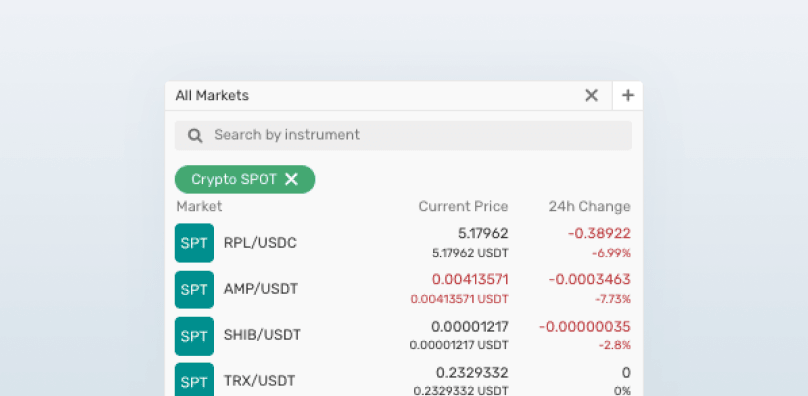808x396 pixels.
Task: Click the price 0.2329332 for TRX/USDT
Action: point(472,372)
